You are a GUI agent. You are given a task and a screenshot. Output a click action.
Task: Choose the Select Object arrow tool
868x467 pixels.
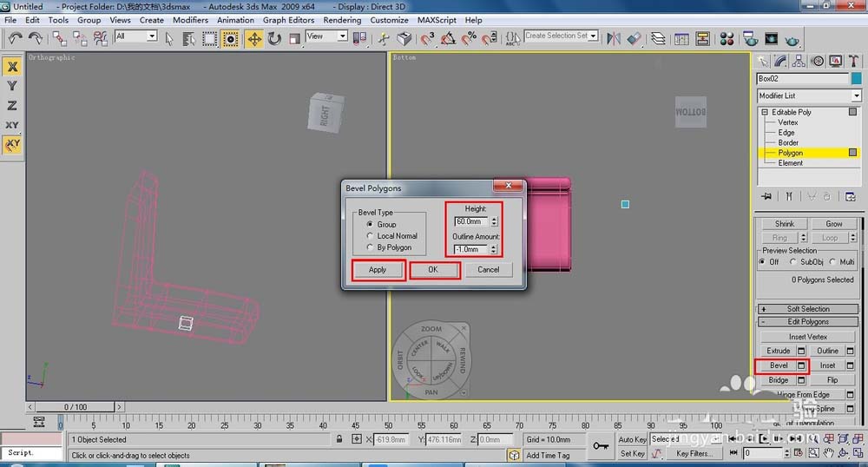pos(169,38)
